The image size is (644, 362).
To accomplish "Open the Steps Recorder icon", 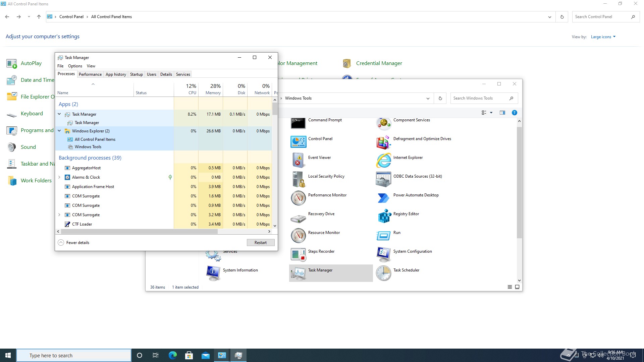I will [298, 254].
